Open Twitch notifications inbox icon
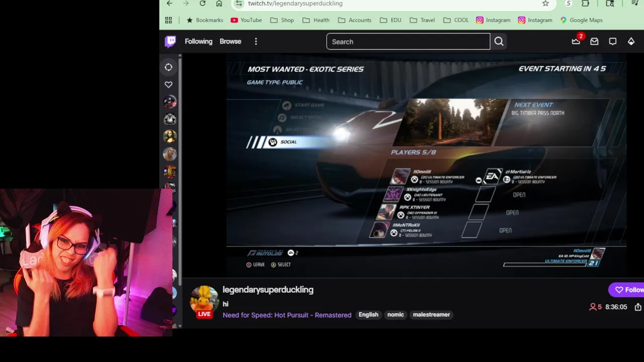644x362 pixels. click(x=594, y=42)
